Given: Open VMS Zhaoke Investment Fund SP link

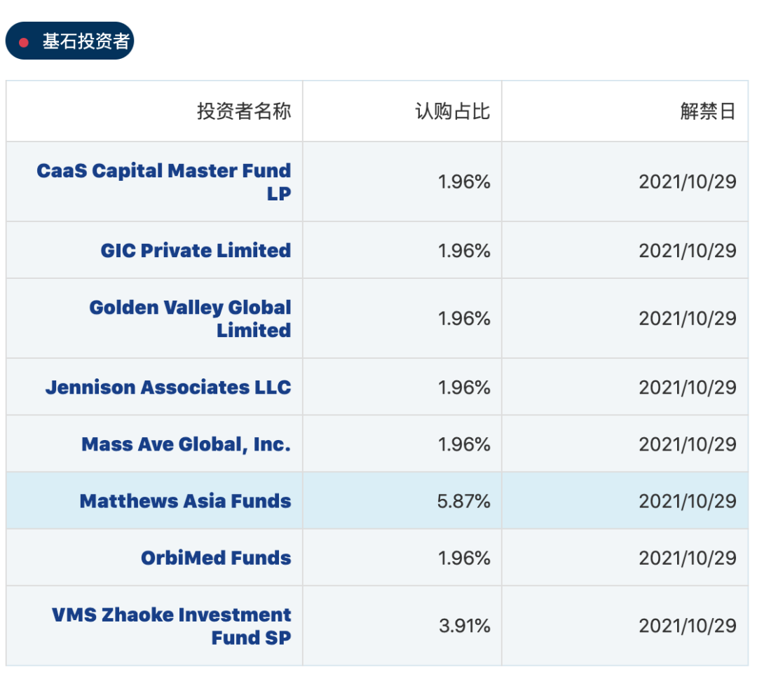Looking at the screenshot, I should point(172,626).
